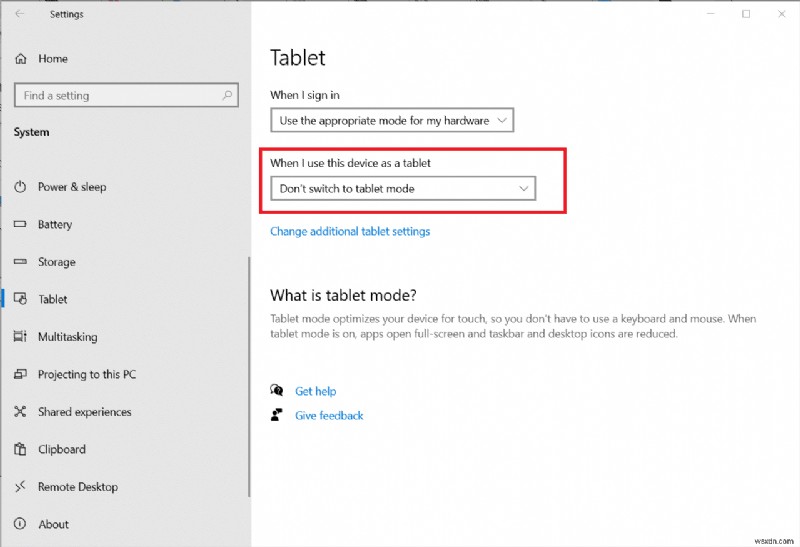Open the Tablet settings page
Viewport: 800px width, 547px height.
pyautogui.click(x=53, y=299)
